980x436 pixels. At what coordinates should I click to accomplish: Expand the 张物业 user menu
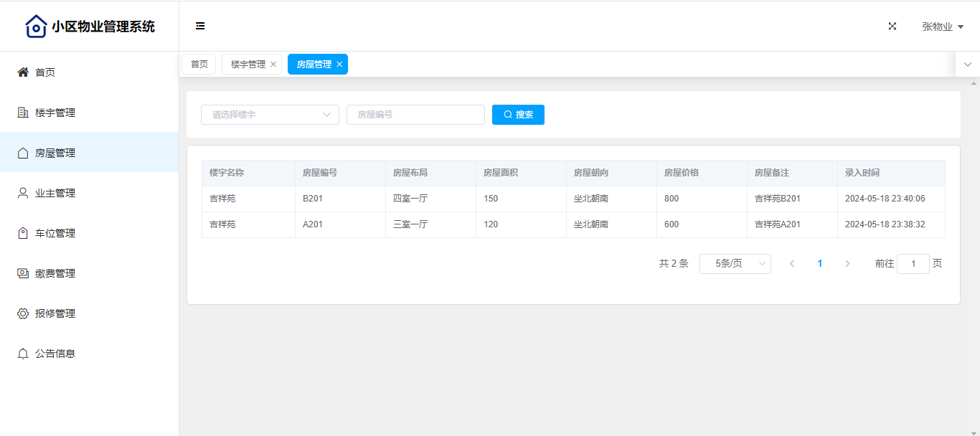[942, 27]
